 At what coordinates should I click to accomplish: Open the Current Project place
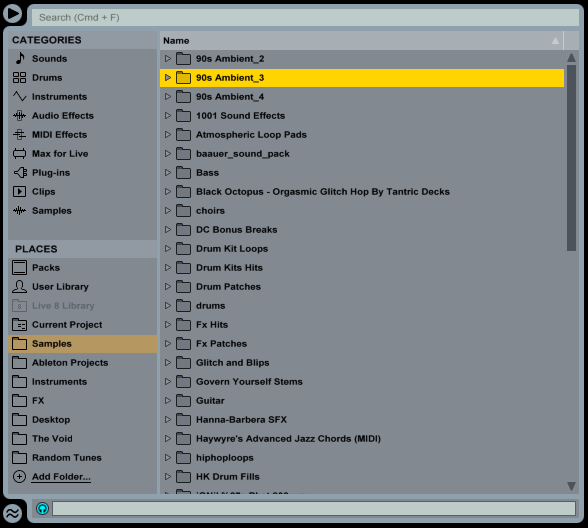(x=82, y=325)
